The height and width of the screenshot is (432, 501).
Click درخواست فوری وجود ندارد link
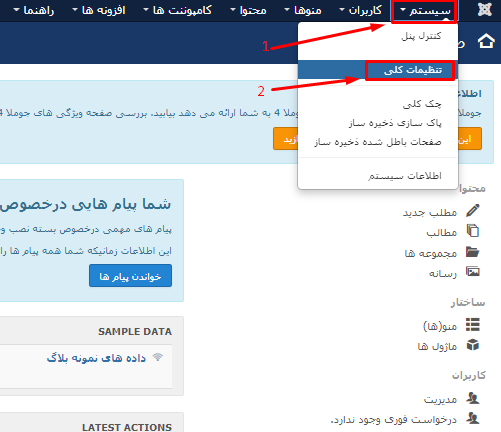click(x=394, y=419)
